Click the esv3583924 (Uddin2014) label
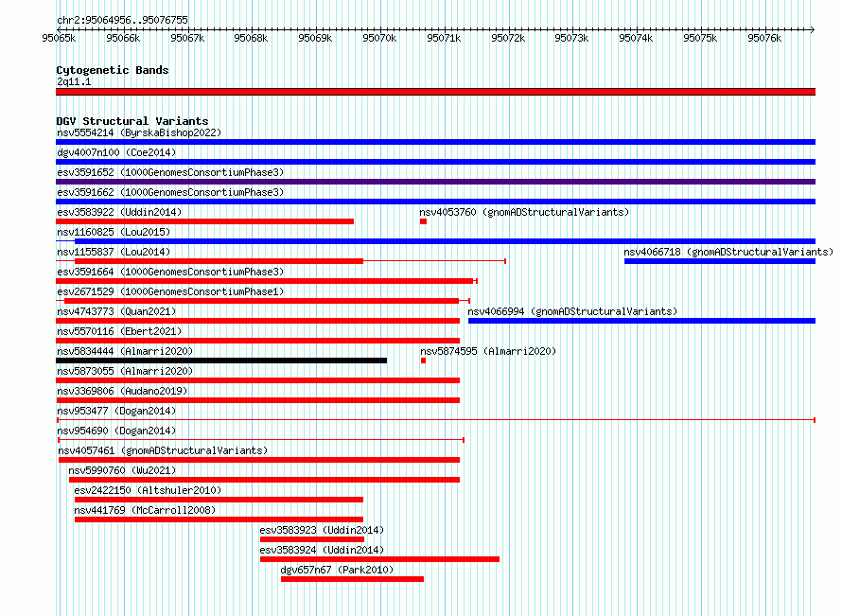The height and width of the screenshot is (616, 842). [x=322, y=550]
